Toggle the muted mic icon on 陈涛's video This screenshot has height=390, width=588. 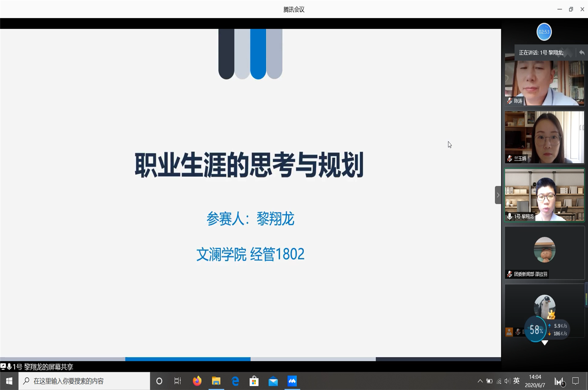(x=510, y=101)
